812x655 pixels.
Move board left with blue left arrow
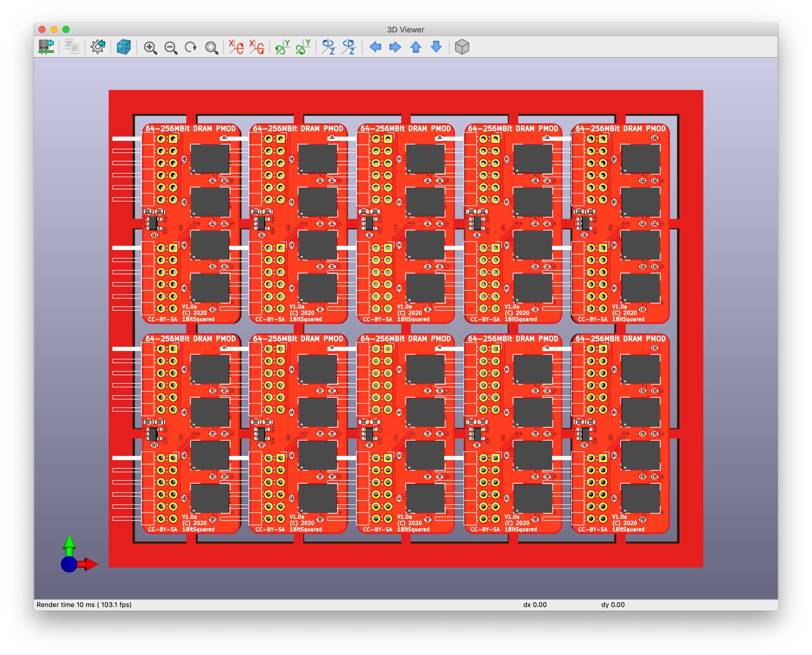375,47
